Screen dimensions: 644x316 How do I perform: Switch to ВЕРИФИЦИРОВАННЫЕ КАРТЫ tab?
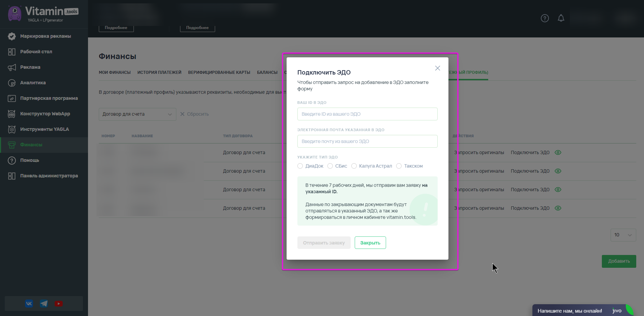click(x=219, y=73)
